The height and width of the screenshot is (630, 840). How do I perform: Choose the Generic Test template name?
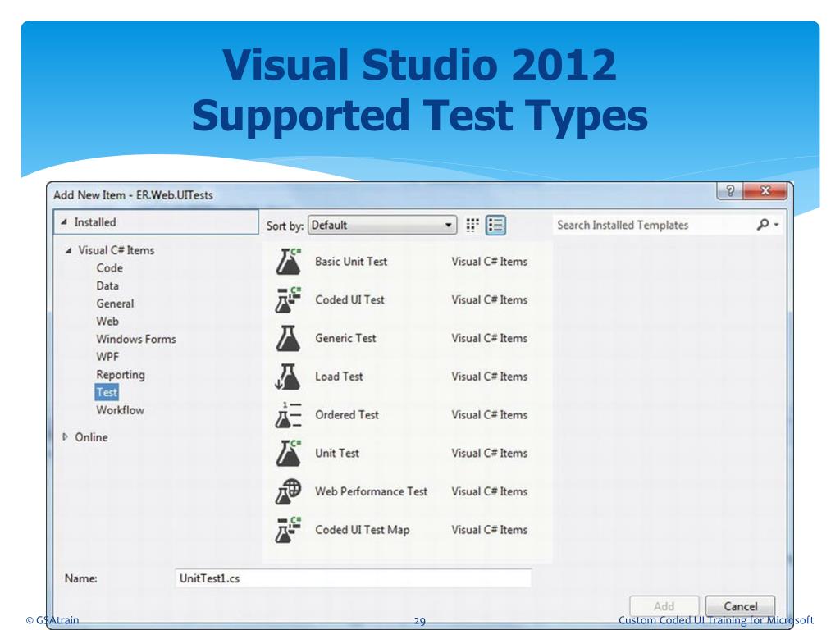click(345, 338)
